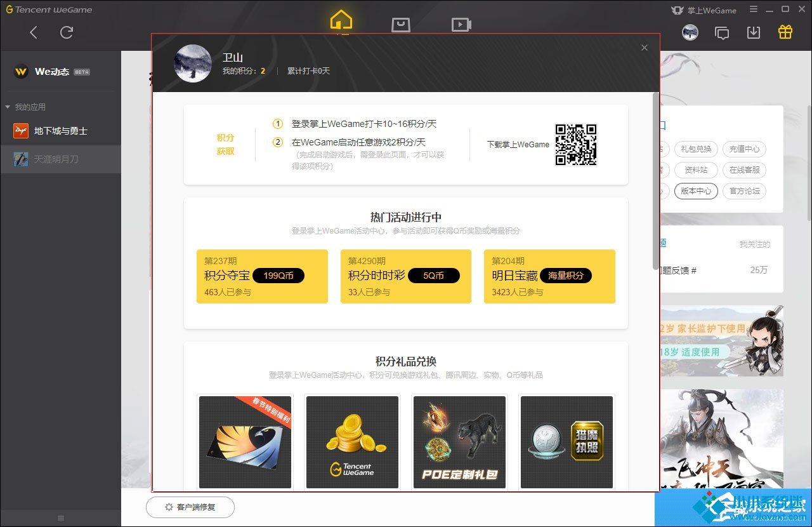Select 地下城与勇士 in the app list
The height and width of the screenshot is (527, 812).
tap(60, 131)
